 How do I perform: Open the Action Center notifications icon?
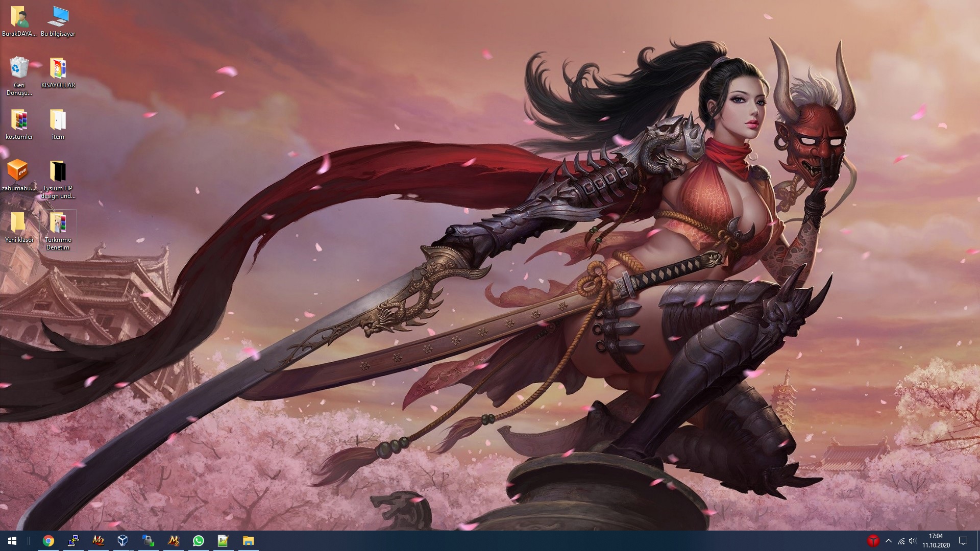[963, 541]
